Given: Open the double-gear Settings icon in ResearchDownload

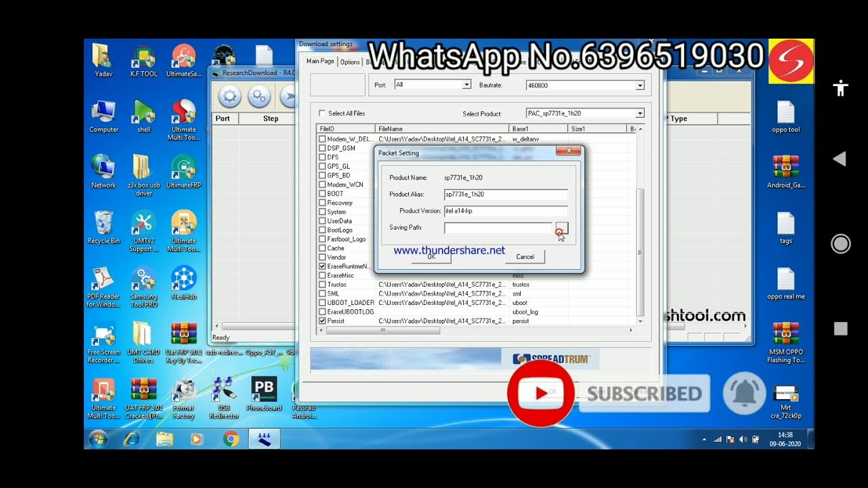Looking at the screenshot, I should pos(259,97).
